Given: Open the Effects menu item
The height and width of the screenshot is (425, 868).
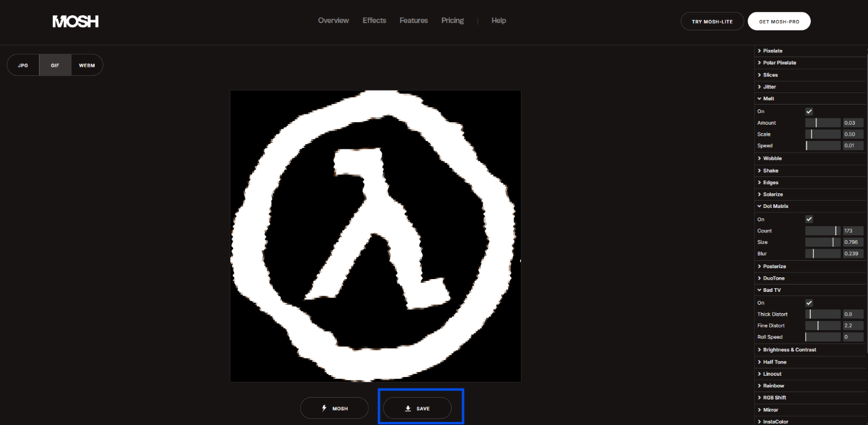Looking at the screenshot, I should (374, 21).
